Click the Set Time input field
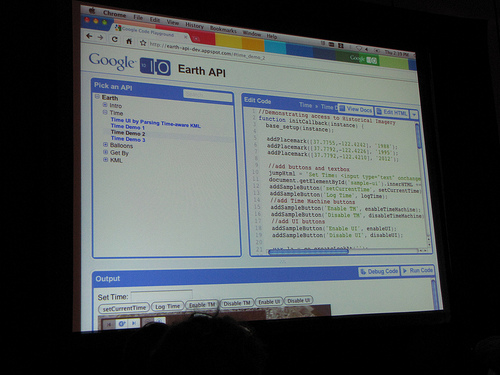 click(x=162, y=295)
